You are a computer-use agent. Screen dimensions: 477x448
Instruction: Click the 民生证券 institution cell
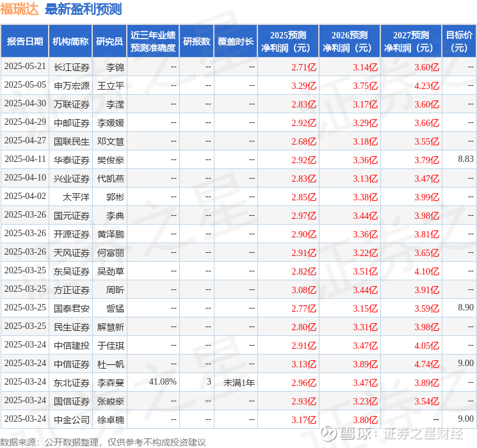click(72, 327)
